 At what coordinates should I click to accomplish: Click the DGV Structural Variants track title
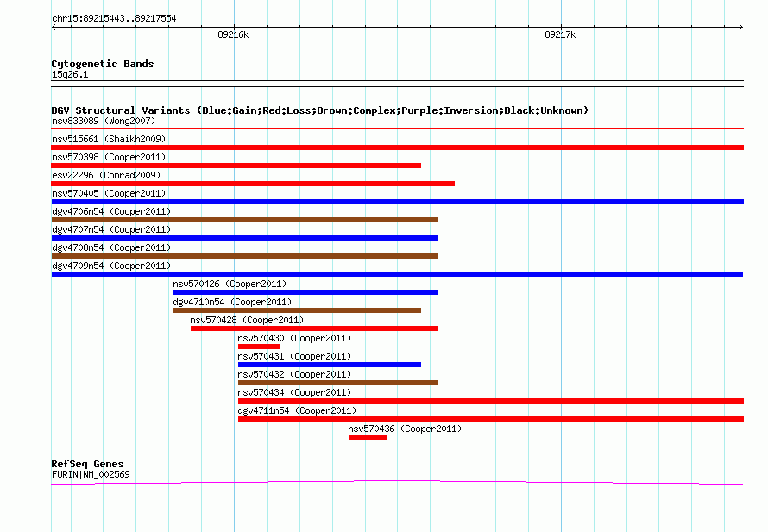(x=319, y=110)
